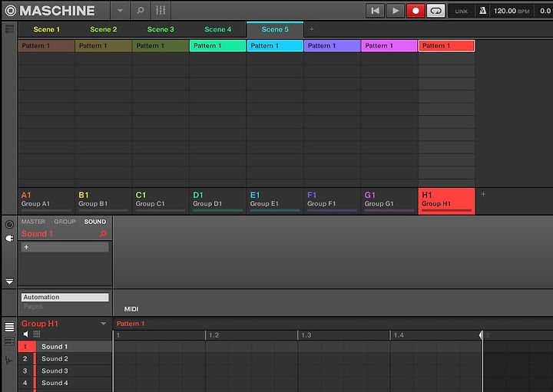Show plug-in view plug icon
The image size is (553, 392).
9,239
